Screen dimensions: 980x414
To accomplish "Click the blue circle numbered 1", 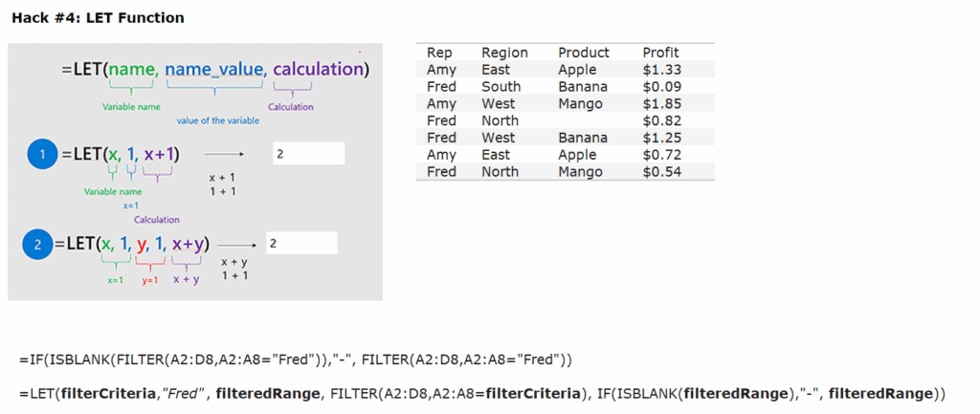I will [x=42, y=156].
